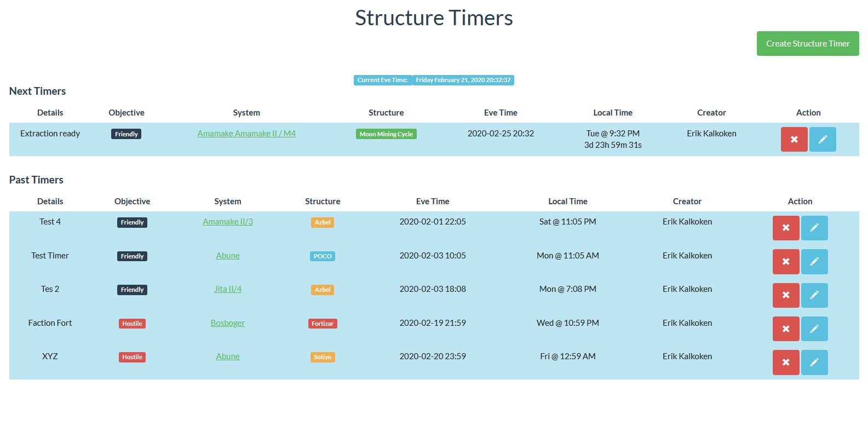
Task: Edit the Extraction ready timer
Action: coord(822,140)
